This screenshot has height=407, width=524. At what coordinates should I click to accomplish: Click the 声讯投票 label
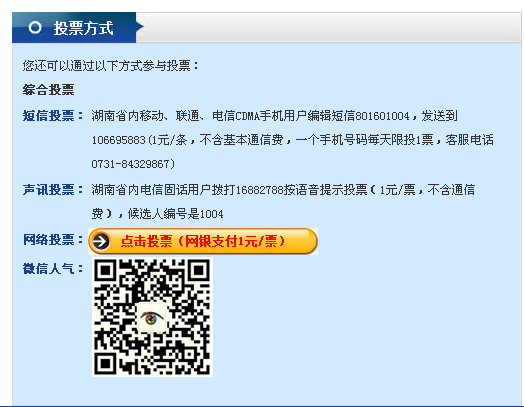tap(53, 190)
